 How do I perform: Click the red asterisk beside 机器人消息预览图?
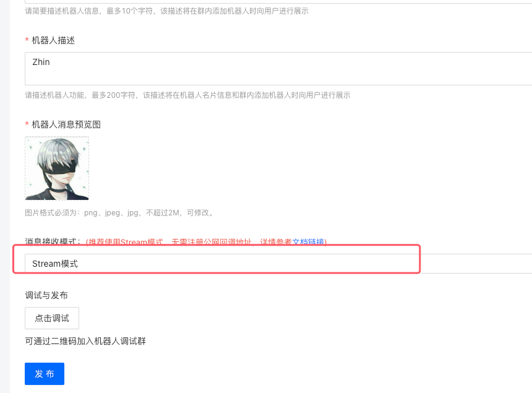27,124
